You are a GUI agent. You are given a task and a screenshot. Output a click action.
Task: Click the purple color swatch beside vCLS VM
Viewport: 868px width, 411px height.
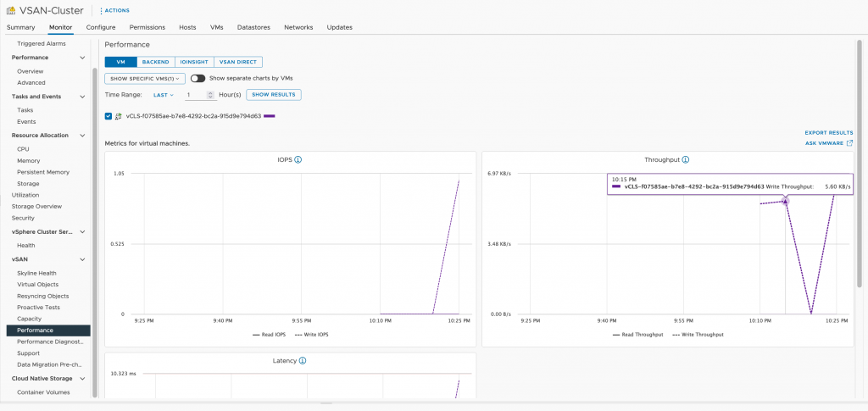(270, 116)
